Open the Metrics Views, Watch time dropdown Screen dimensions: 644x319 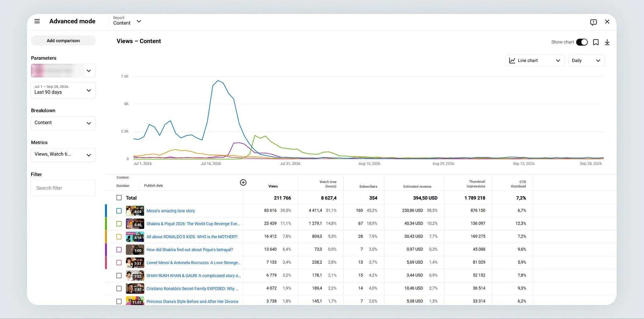click(63, 155)
